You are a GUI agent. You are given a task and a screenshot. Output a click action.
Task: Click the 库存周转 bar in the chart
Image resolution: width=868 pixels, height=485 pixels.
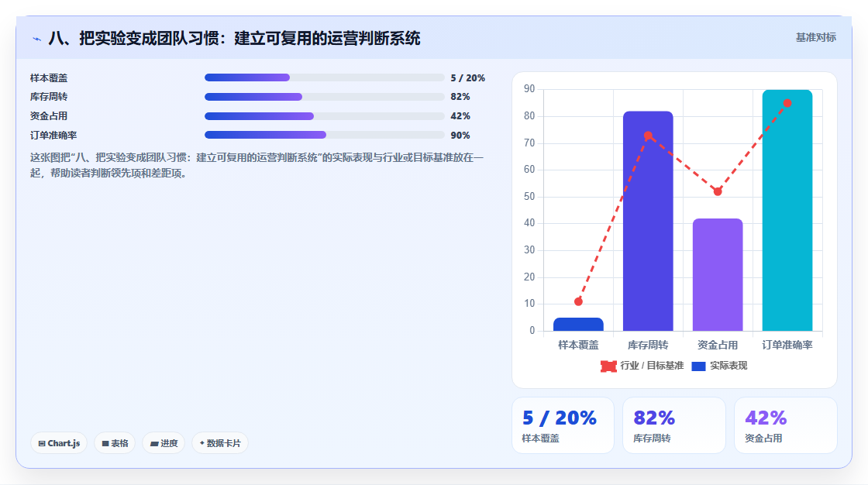pyautogui.click(x=648, y=222)
